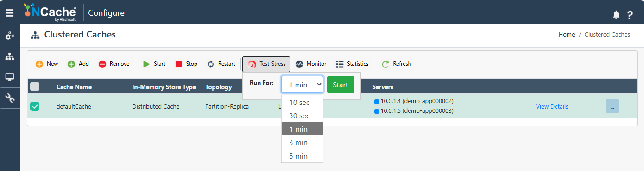Click the Topology column header

click(x=219, y=87)
